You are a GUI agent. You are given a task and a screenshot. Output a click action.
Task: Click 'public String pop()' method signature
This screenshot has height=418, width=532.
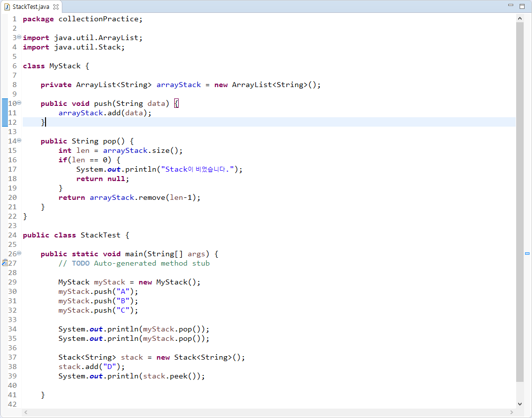coord(83,141)
